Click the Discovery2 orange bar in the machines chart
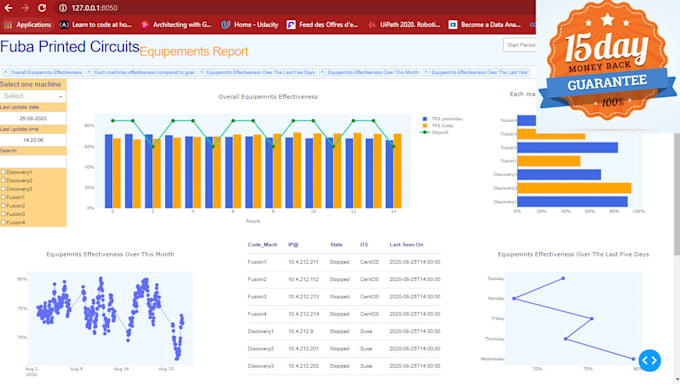 click(574, 188)
